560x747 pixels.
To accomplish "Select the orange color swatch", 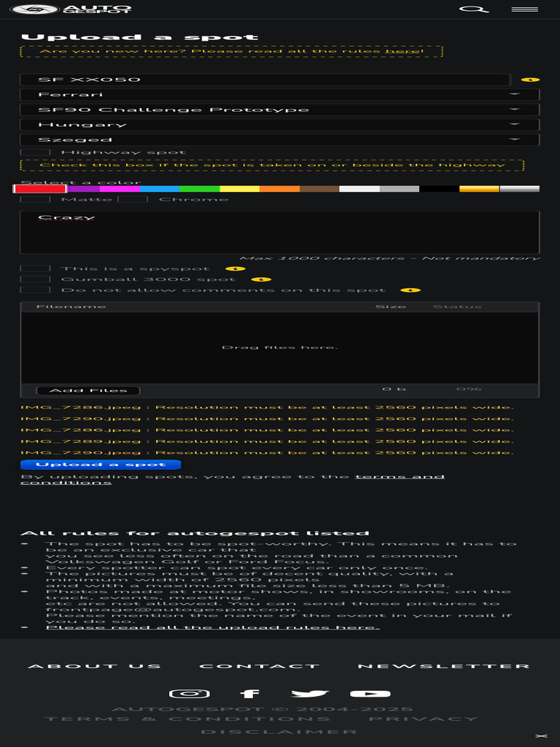I will (279, 189).
